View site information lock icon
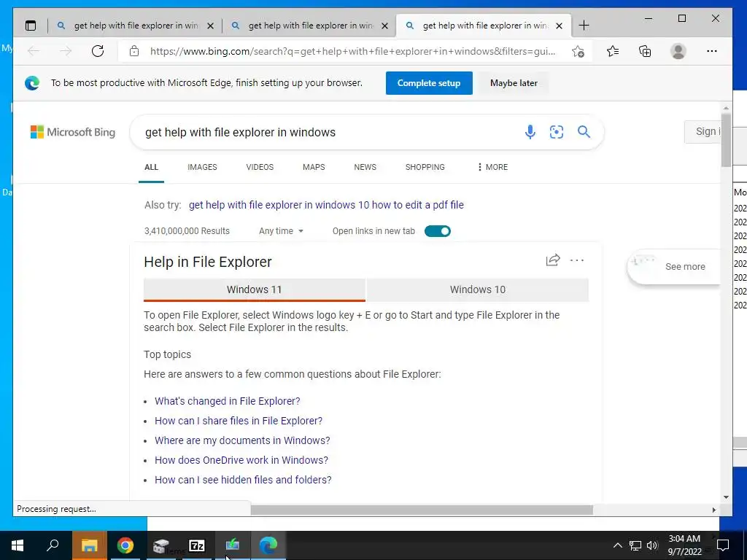This screenshot has width=747, height=560. click(x=134, y=51)
